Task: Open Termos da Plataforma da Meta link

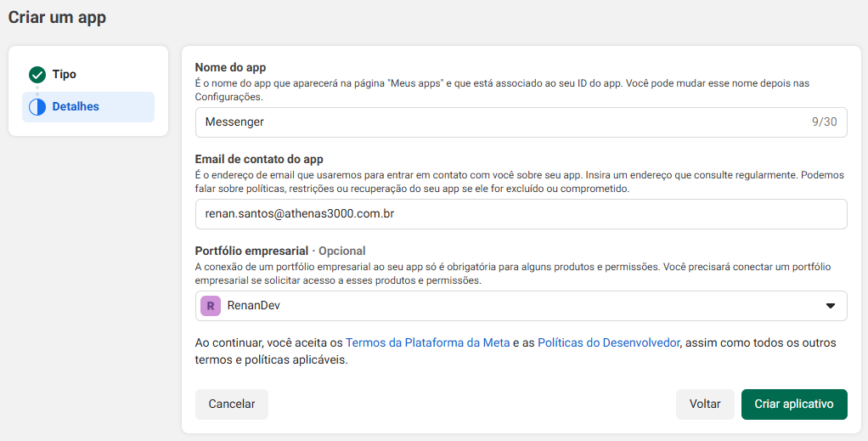Action: (x=427, y=342)
